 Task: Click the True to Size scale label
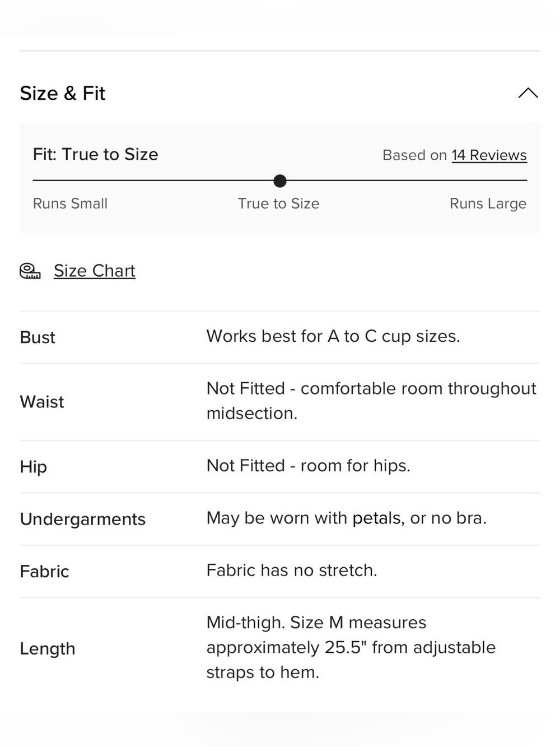278,203
